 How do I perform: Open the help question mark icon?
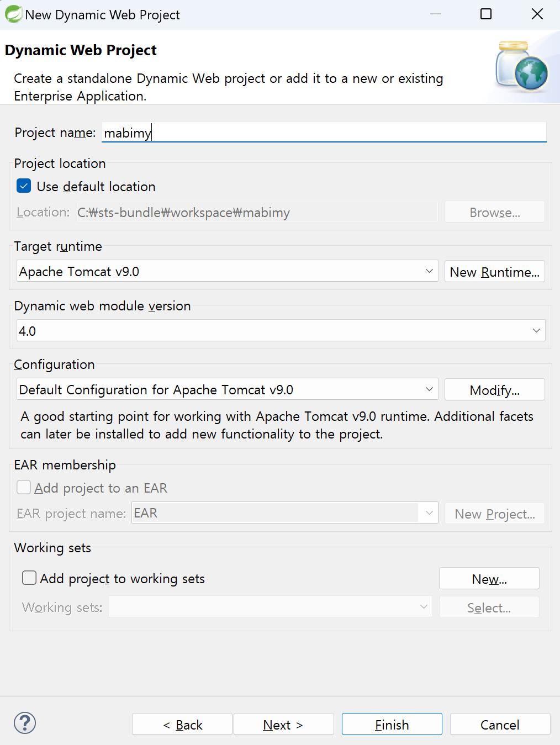pos(25,723)
